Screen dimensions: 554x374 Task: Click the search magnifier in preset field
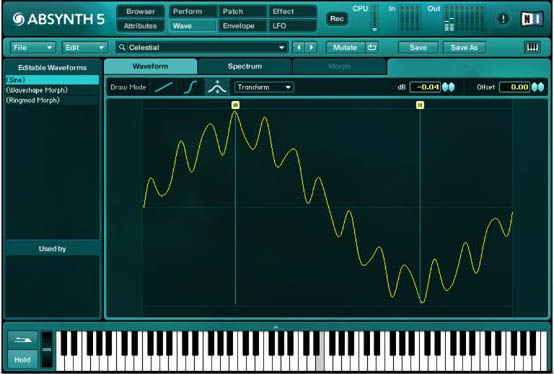point(122,47)
